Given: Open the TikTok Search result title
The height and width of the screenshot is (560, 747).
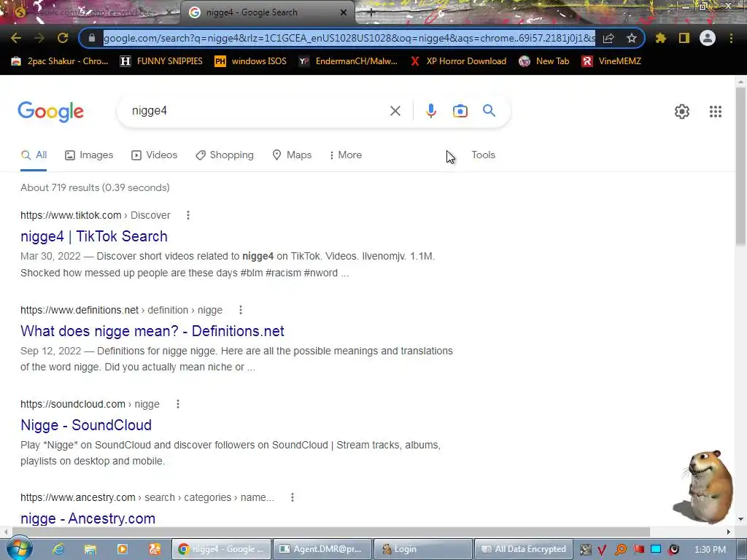Looking at the screenshot, I should tap(94, 236).
